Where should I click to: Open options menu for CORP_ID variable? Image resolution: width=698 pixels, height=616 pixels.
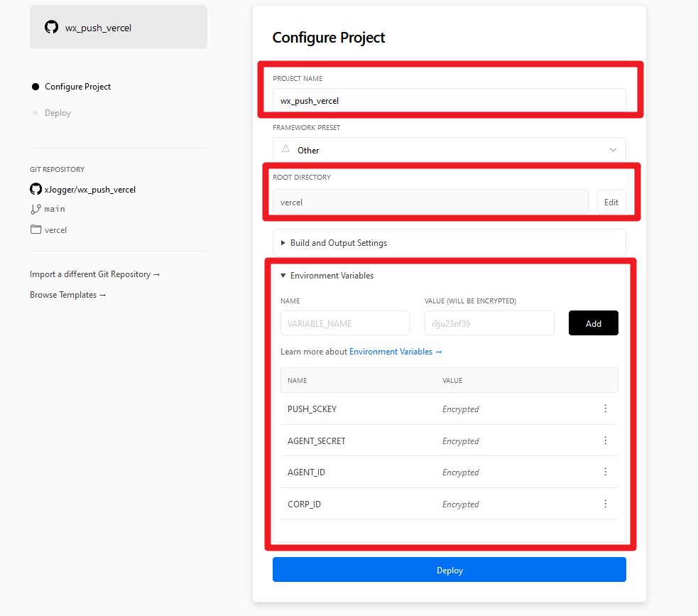point(606,504)
